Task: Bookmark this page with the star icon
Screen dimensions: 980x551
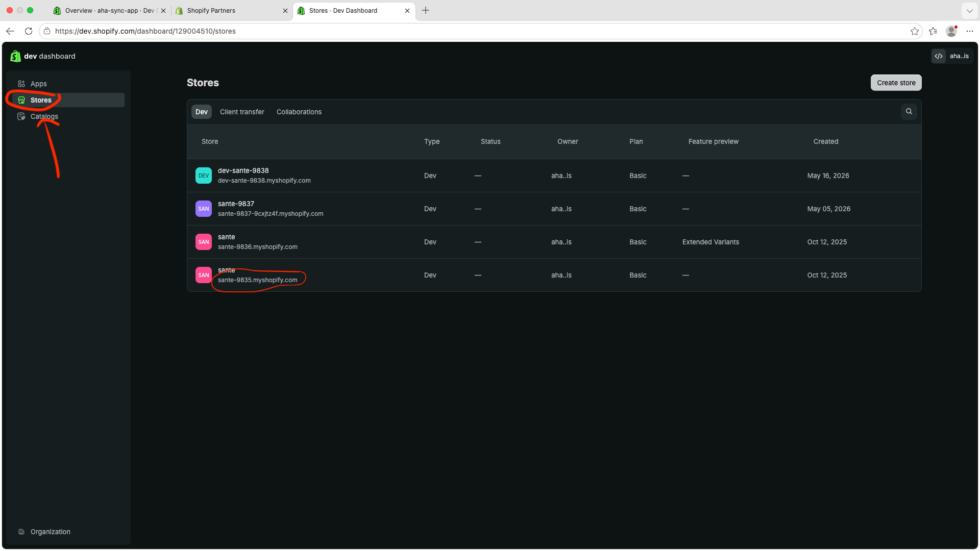Action: (x=914, y=31)
